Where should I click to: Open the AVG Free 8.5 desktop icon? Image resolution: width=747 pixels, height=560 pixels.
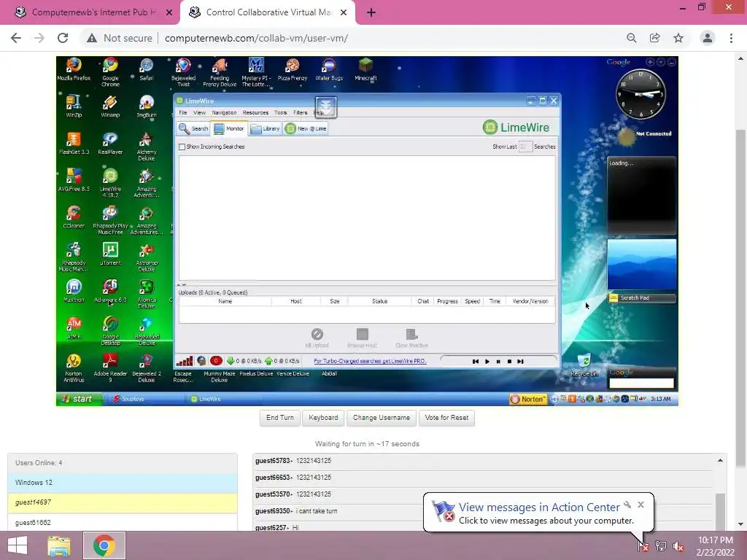click(74, 180)
